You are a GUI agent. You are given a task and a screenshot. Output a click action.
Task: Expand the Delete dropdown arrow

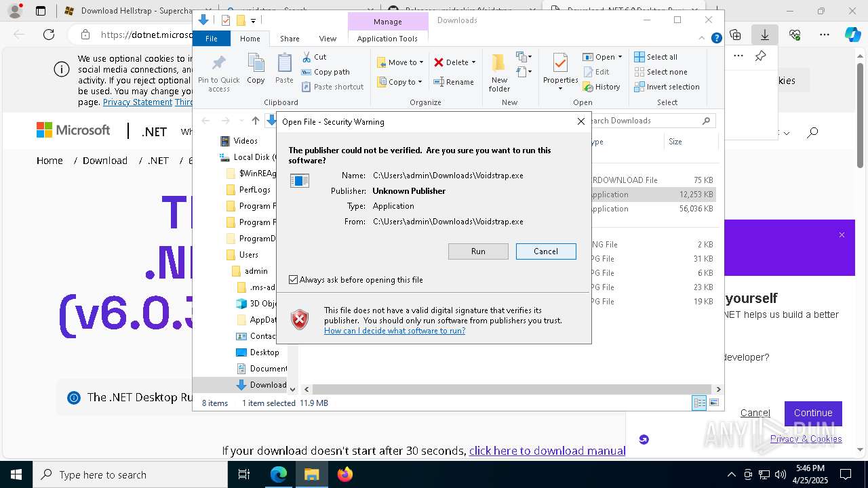pos(473,62)
